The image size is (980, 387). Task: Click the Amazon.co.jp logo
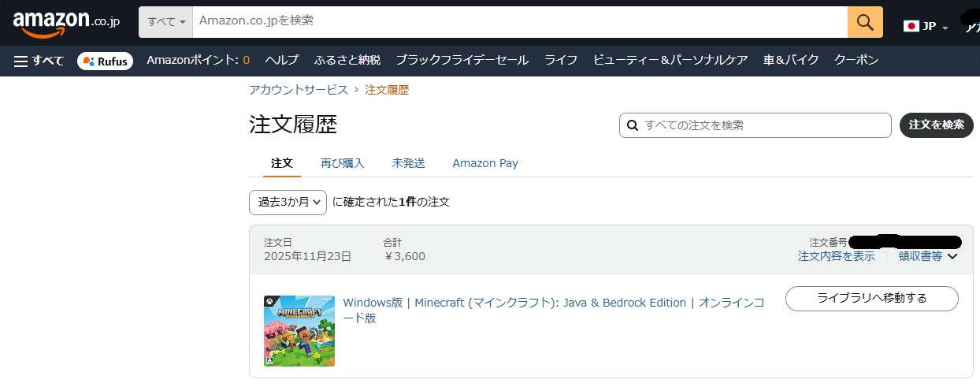tap(66, 23)
